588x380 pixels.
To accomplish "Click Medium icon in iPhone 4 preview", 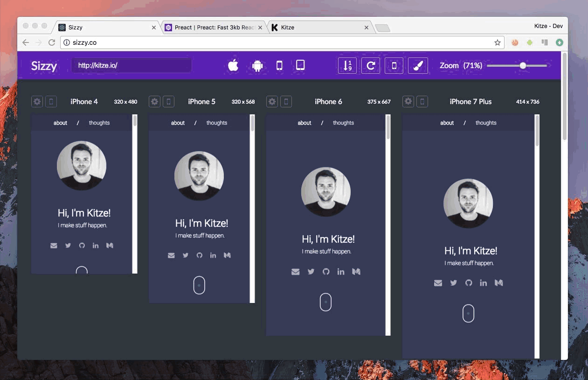I will point(110,246).
